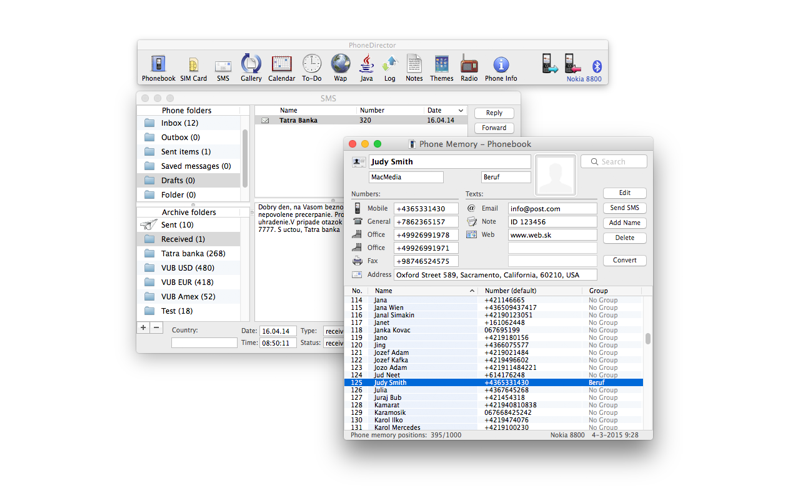800x500 pixels.
Task: Click the Convert button
Action: click(x=624, y=260)
